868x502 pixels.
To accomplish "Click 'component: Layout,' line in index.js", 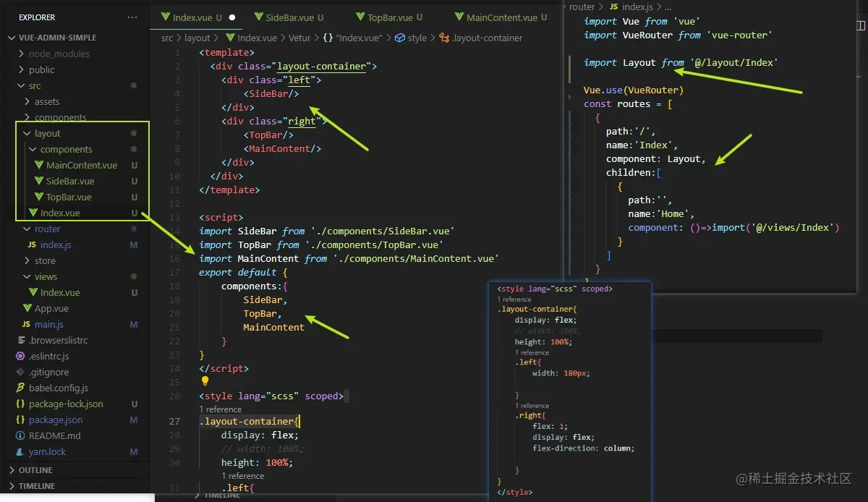I will [655, 158].
